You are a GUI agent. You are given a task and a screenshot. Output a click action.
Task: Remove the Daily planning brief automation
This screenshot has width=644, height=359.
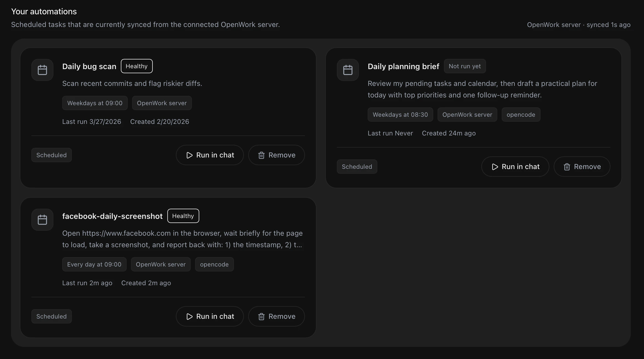coord(582,167)
